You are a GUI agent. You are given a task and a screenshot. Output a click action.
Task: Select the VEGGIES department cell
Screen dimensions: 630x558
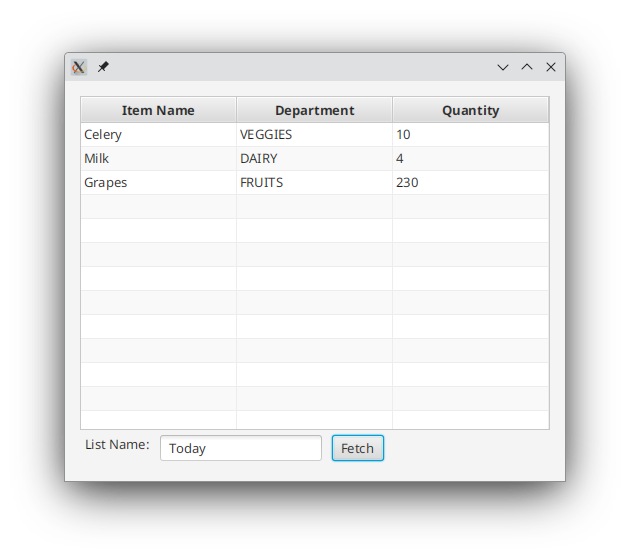click(315, 135)
